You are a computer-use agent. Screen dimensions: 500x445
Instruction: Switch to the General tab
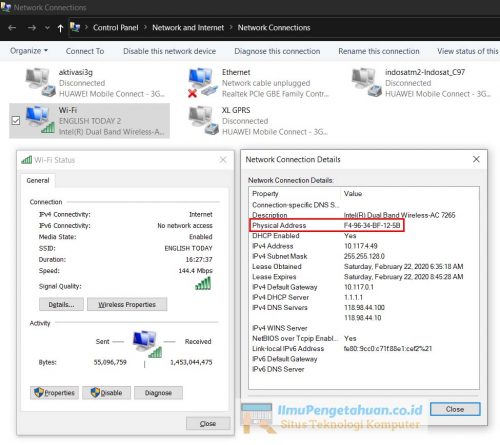(x=38, y=180)
